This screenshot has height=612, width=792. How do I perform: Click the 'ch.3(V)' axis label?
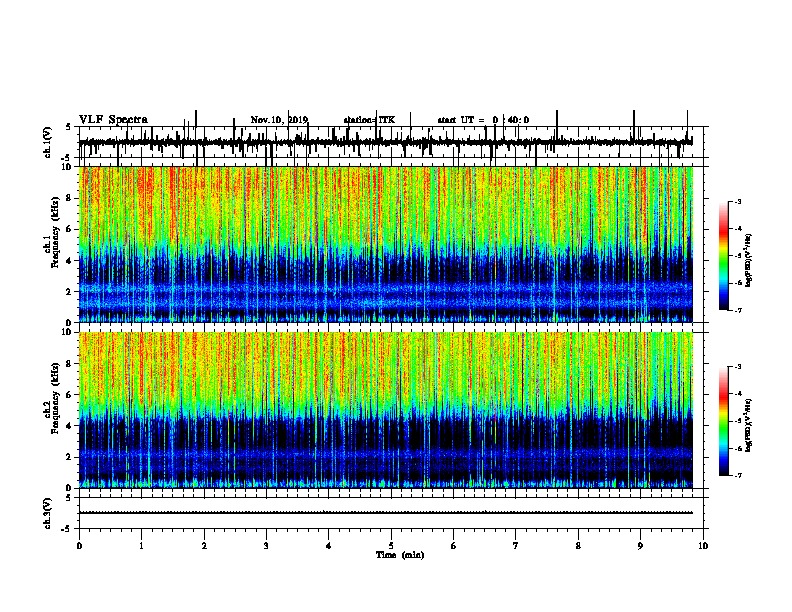[x=48, y=513]
